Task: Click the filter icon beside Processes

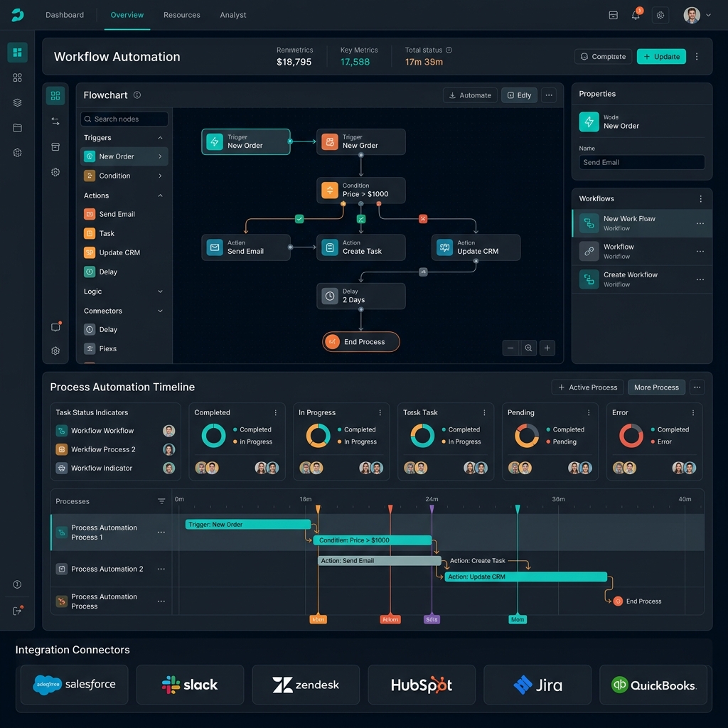Action: click(x=161, y=501)
